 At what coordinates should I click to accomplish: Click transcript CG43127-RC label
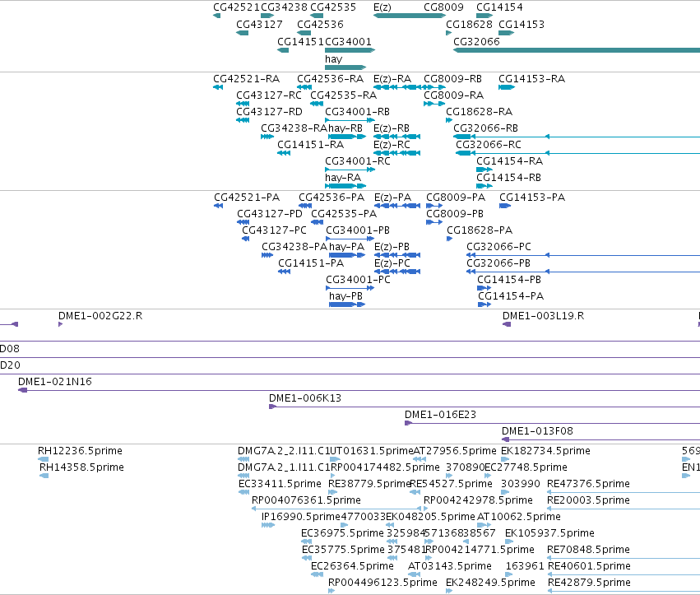pos(269,95)
